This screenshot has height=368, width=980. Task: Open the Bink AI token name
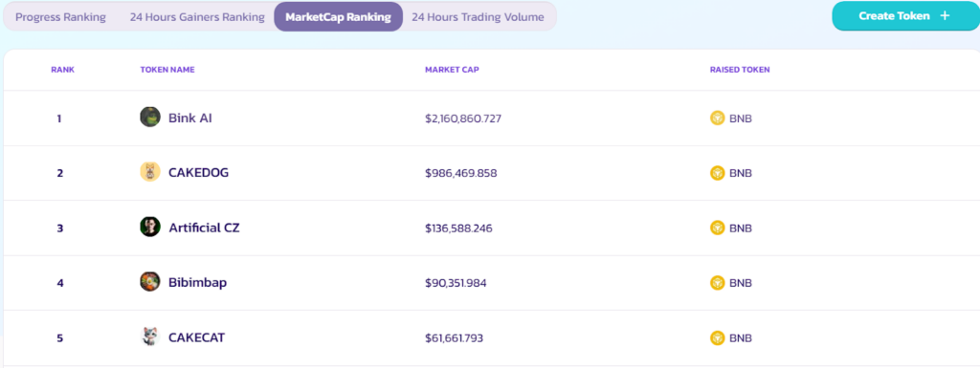pos(190,118)
